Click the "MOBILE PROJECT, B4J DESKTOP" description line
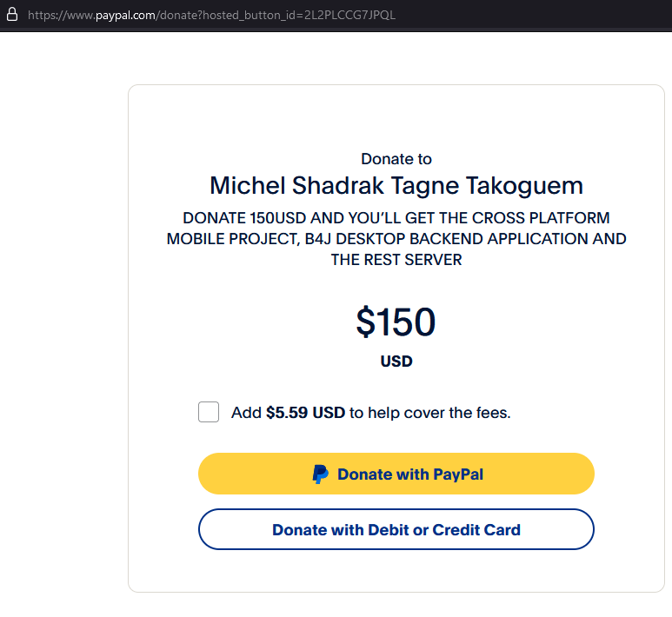The width and height of the screenshot is (672, 617). tap(396, 239)
